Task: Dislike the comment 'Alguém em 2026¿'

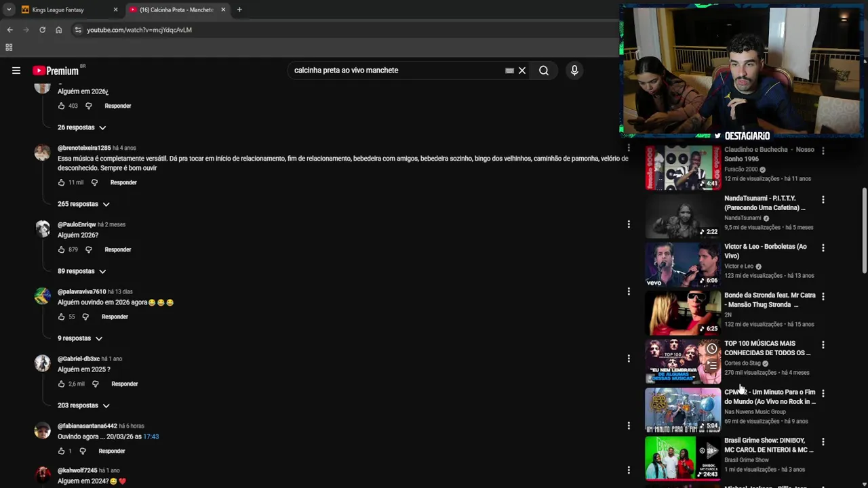Action: coord(88,106)
